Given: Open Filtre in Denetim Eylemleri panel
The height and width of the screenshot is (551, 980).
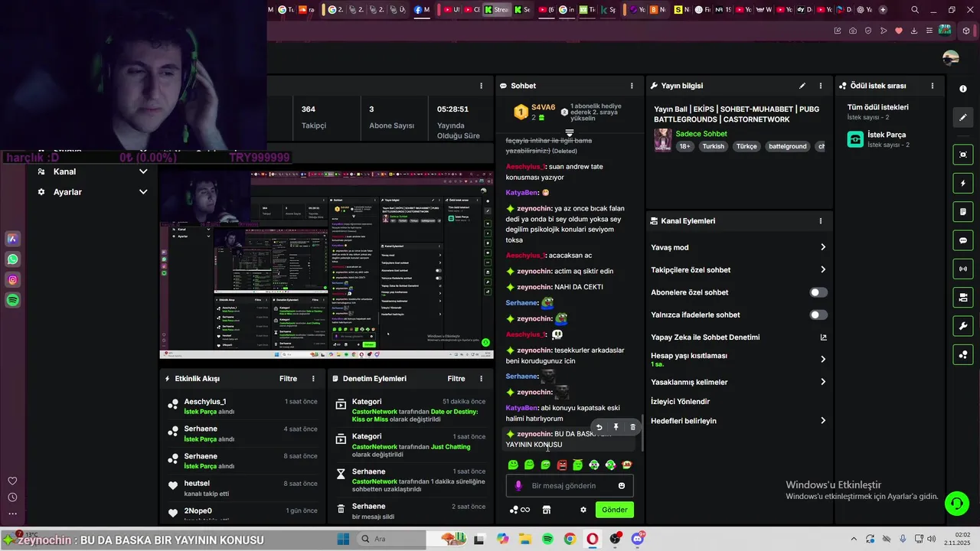Looking at the screenshot, I should tap(456, 379).
